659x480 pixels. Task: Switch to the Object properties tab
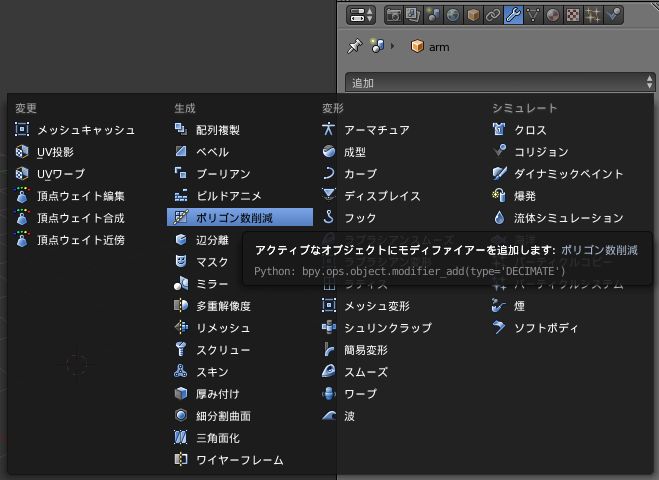(x=473, y=15)
